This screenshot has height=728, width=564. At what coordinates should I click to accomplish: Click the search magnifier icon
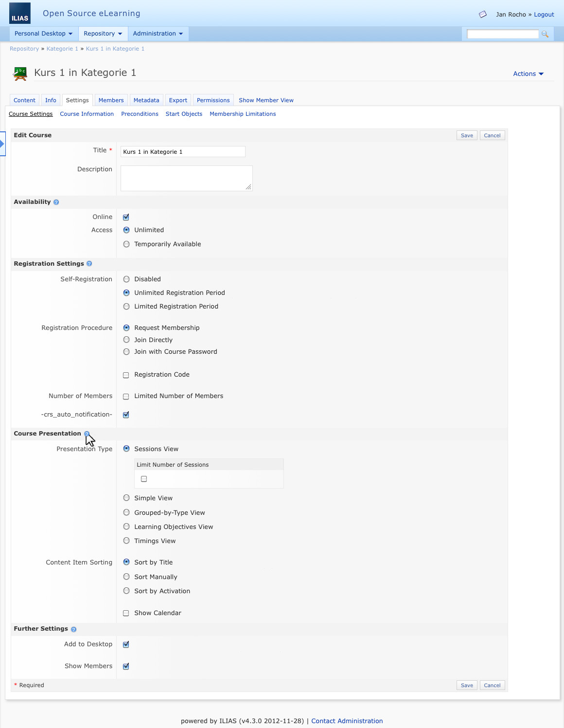545,34
